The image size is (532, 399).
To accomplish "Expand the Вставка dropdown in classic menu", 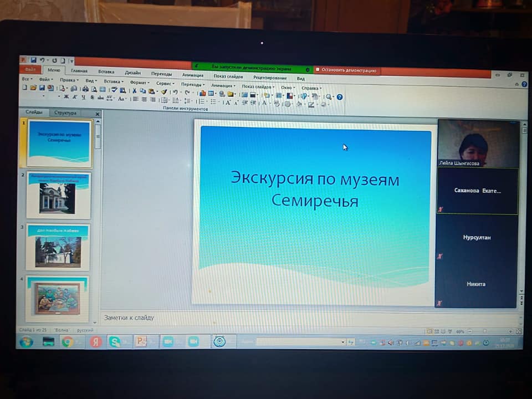I will [x=112, y=81].
